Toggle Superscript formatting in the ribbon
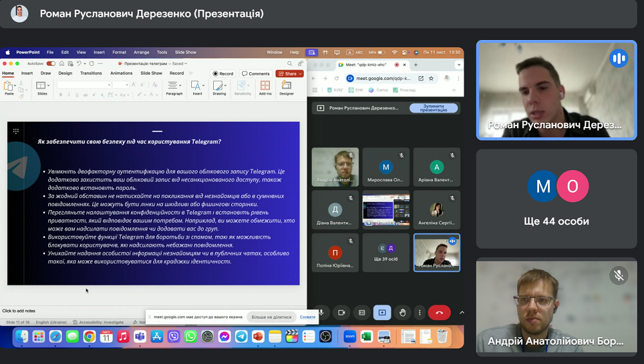The width and height of the screenshot is (644, 364). tap(93, 95)
